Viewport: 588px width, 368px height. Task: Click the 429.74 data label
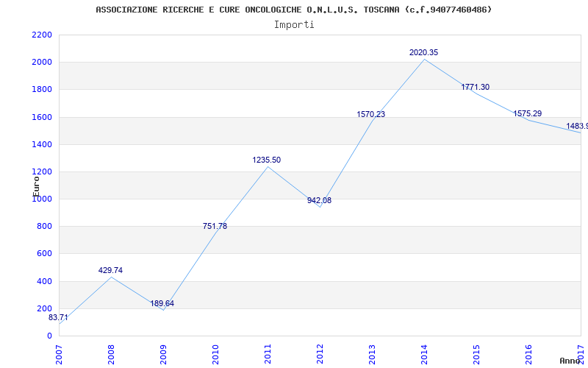click(x=111, y=270)
